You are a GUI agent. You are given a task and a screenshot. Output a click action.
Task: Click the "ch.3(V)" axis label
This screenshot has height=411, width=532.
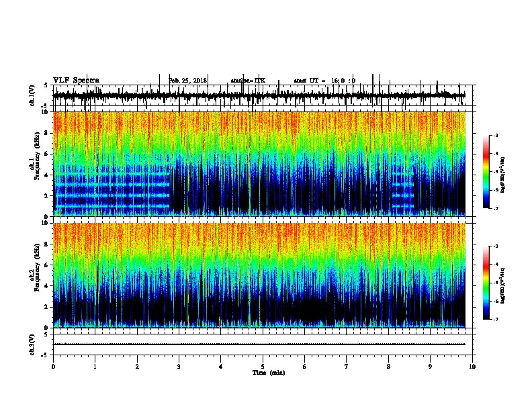(32, 345)
